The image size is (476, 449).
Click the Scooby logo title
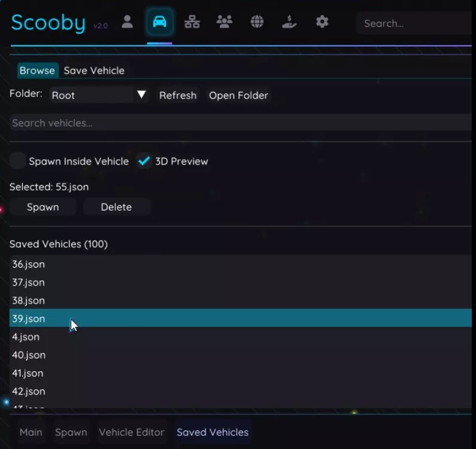point(48,23)
